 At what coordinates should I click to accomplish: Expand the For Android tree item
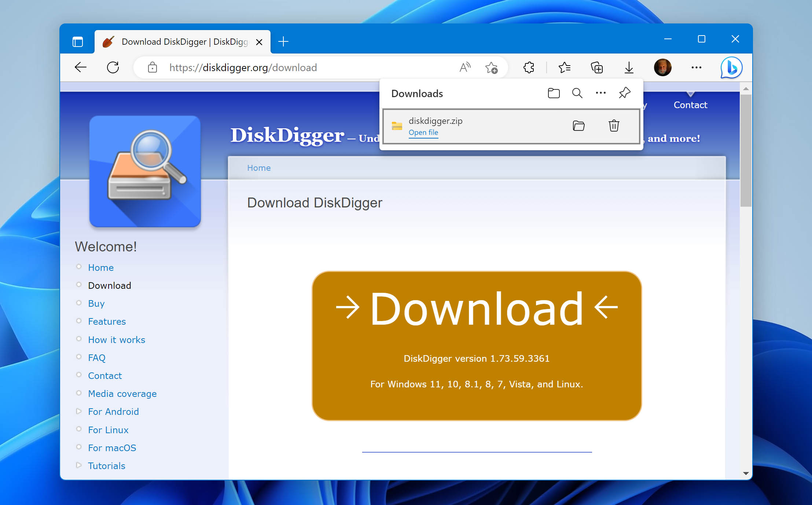pos(79,411)
